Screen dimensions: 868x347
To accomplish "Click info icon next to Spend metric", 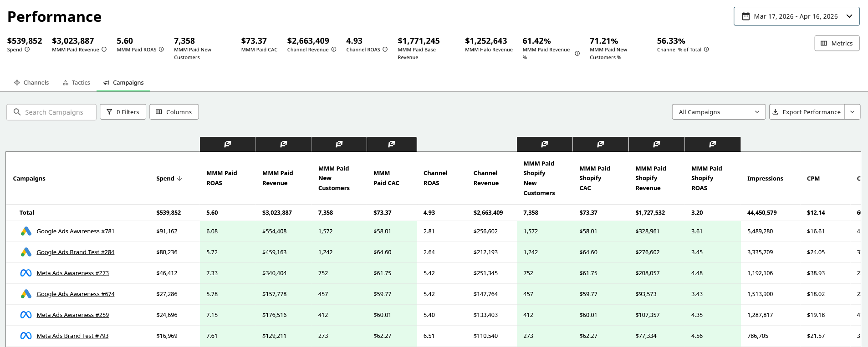I will [27, 50].
